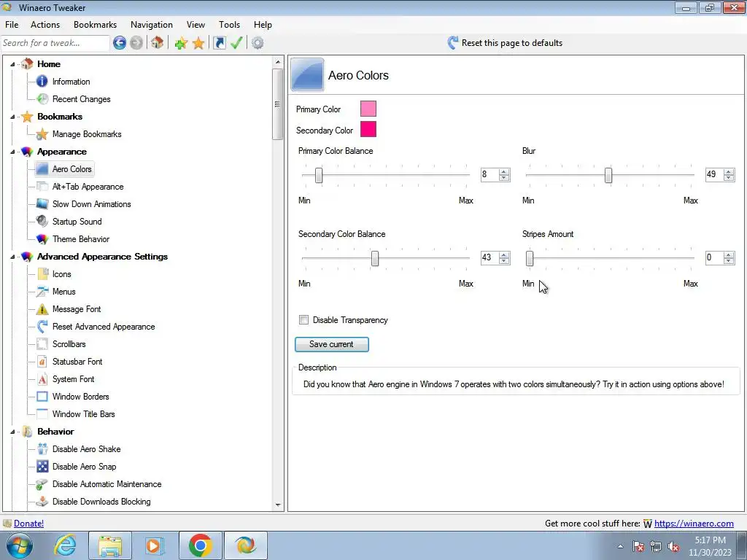747x560 pixels.
Task: Open settings with the gear toolbar icon
Action: click(258, 43)
